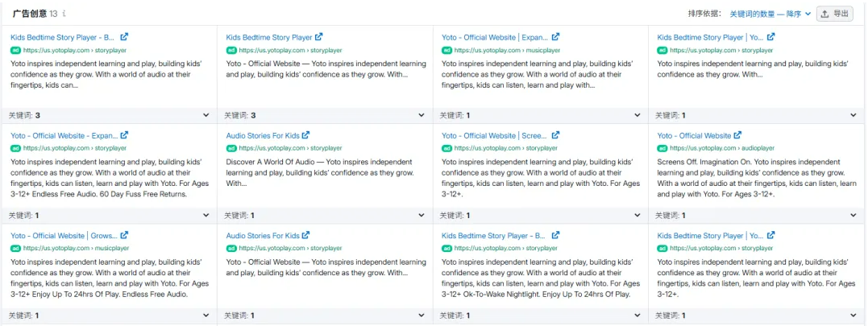This screenshot has height=326, width=868.
Task: Click '关键词: 3' under untruncated 'Kids Bedtime Story Player'
Action: (239, 115)
